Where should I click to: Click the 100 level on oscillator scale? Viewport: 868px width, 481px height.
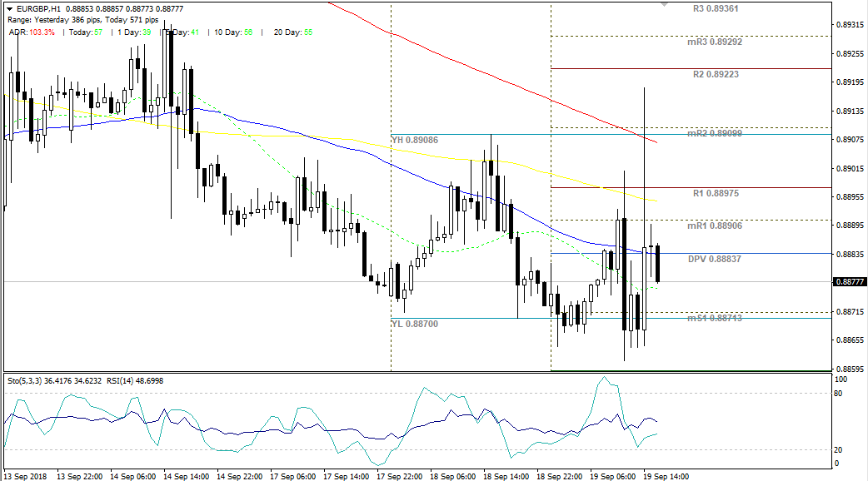(x=841, y=379)
